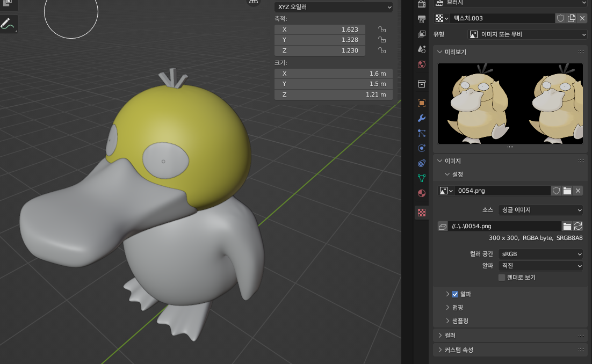Open the Particles properties tab
592x364 pixels.
click(422, 133)
